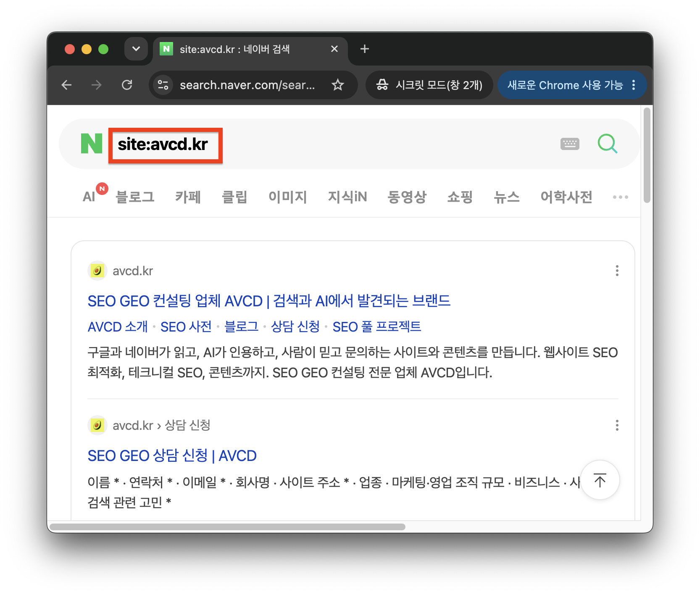This screenshot has height=595, width=700.
Task: Click avcd.kr avocado favicon in first result
Action: point(97,271)
